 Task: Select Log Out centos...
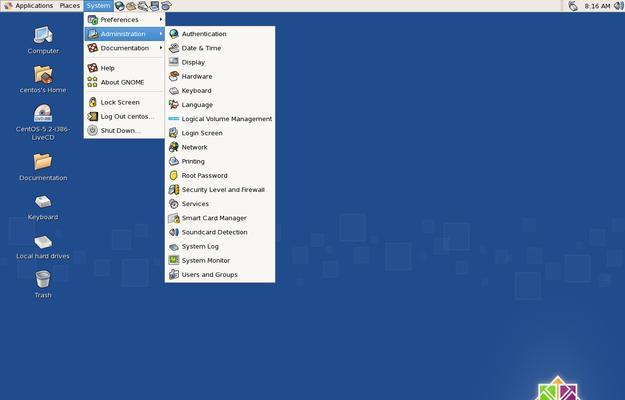(x=125, y=116)
